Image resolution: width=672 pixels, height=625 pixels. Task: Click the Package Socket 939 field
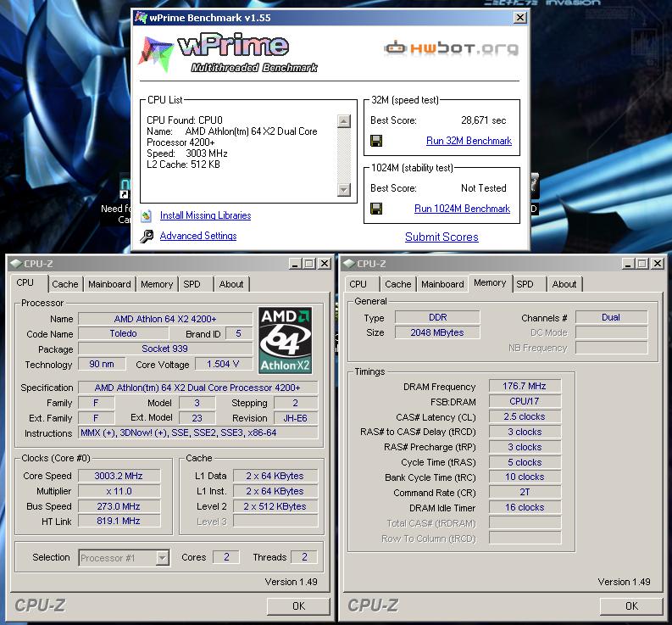click(165, 349)
